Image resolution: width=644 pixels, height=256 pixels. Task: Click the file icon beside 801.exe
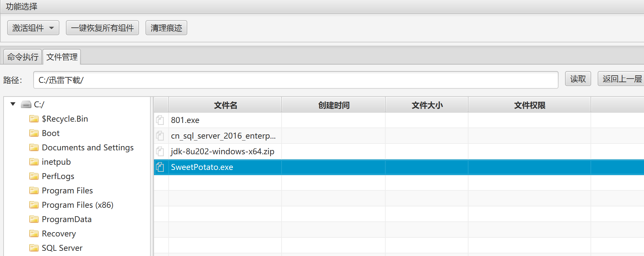coord(160,120)
